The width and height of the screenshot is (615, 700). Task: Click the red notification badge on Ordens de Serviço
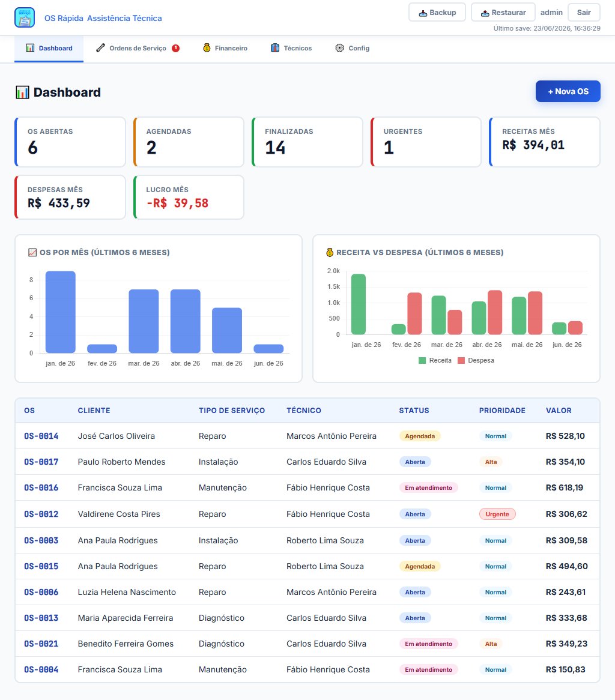[176, 48]
